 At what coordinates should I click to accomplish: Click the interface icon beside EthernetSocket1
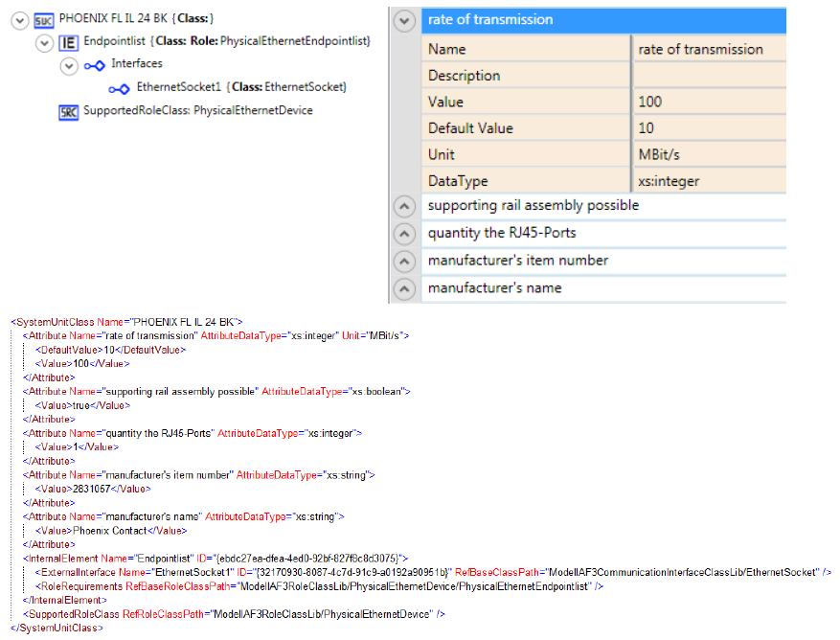119,88
